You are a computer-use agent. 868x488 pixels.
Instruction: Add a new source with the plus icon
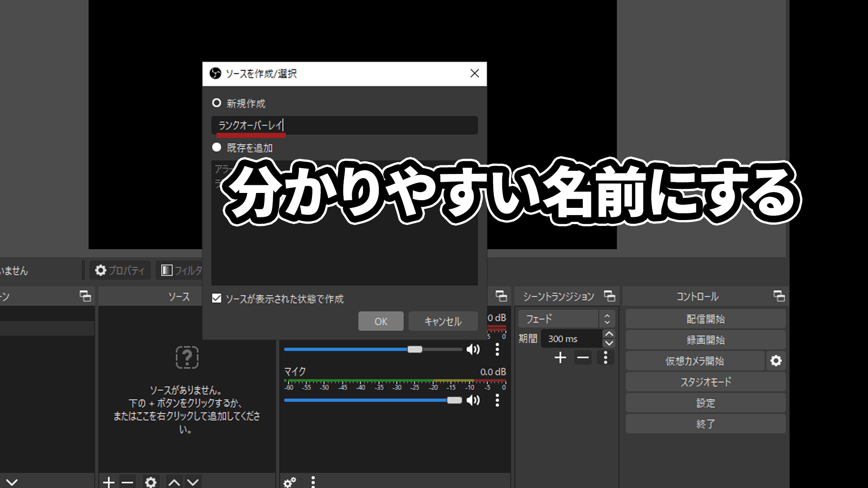[x=108, y=482]
